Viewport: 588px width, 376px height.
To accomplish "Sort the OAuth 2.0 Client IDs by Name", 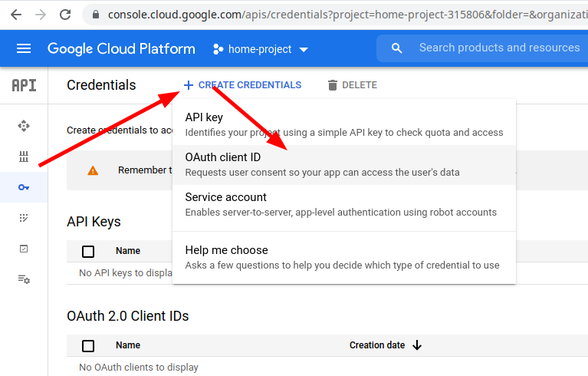I will pyautogui.click(x=128, y=345).
